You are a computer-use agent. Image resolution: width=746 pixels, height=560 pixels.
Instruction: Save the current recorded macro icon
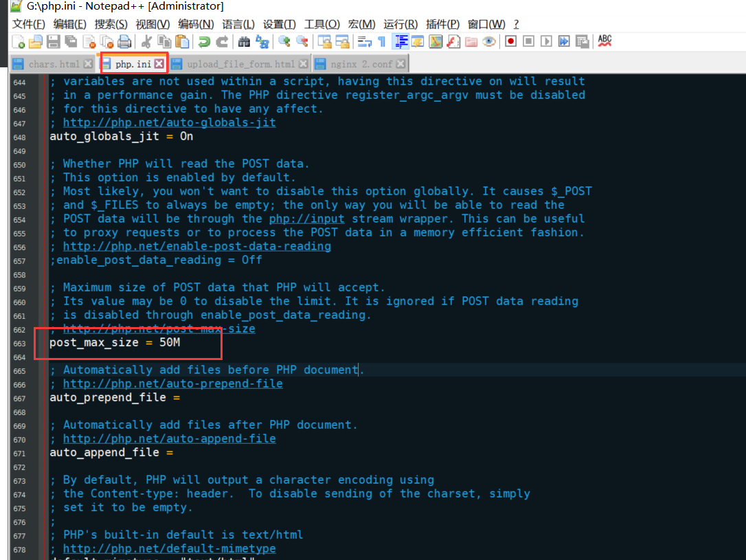coord(582,42)
